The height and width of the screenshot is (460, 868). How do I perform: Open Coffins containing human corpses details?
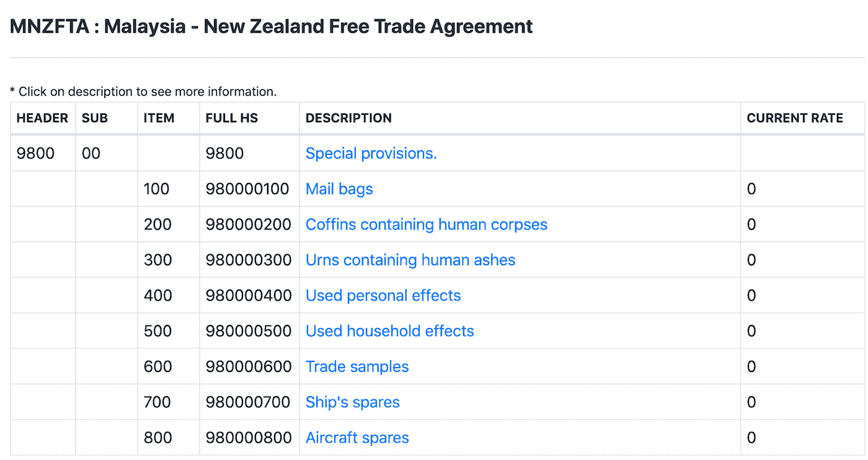[426, 224]
